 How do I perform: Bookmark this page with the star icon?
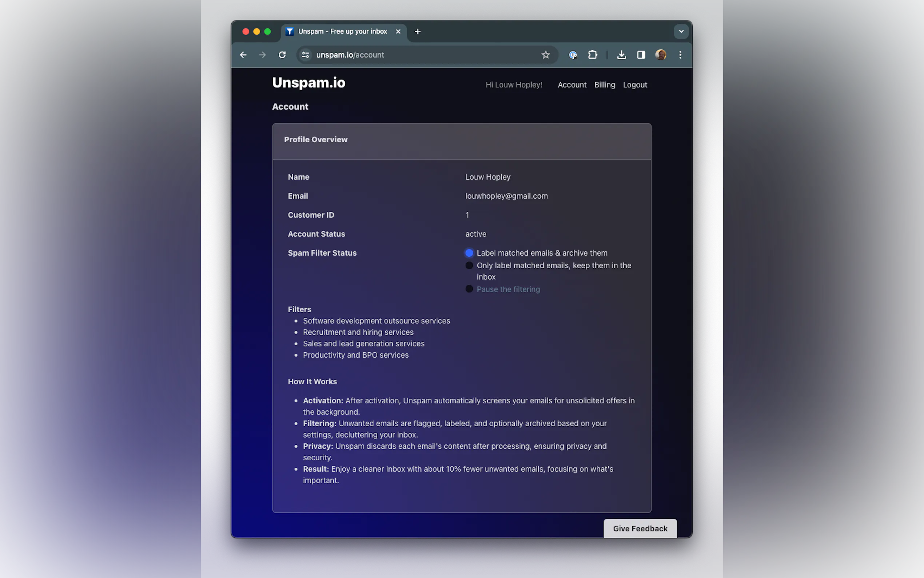point(545,55)
